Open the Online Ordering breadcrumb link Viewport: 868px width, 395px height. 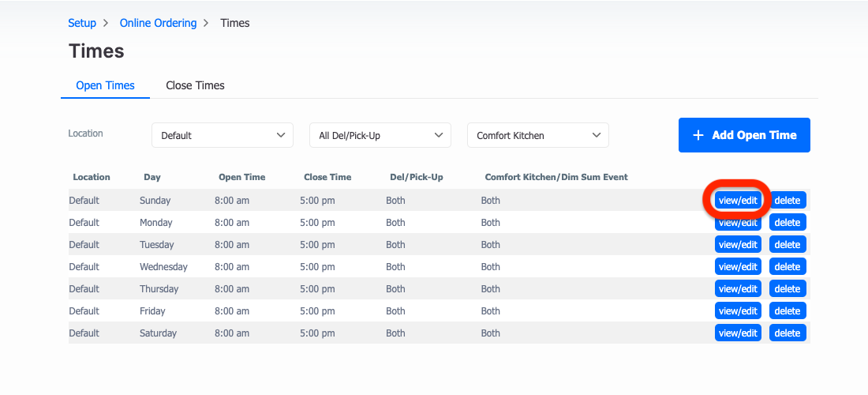coord(158,23)
